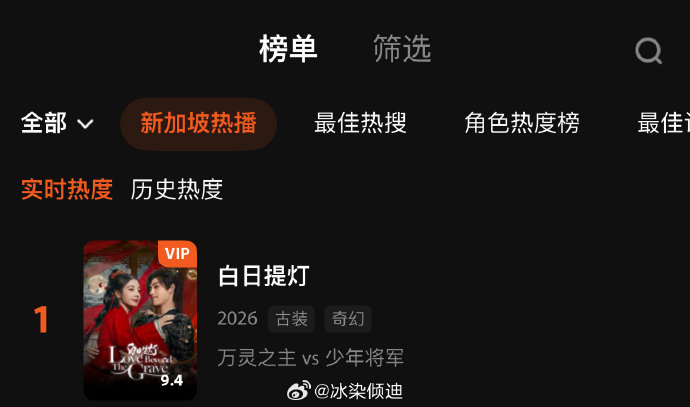Select the partially visible 最佳 chart tab
Viewport: 690px width, 407px height.
[664, 123]
